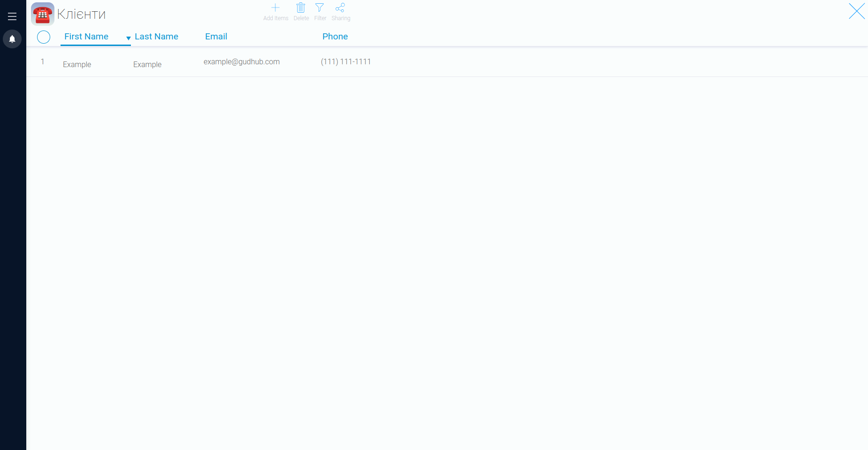Sort by Email column header
Image resolution: width=868 pixels, height=450 pixels.
(x=216, y=37)
